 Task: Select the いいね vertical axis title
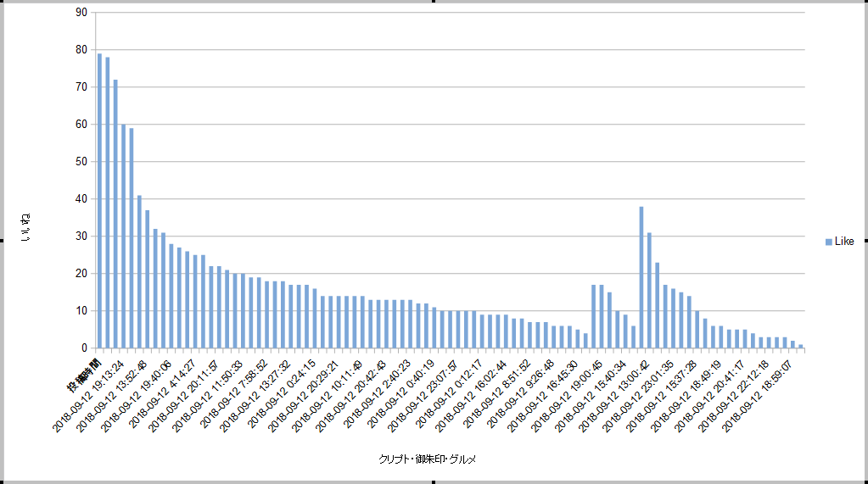[x=25, y=227]
